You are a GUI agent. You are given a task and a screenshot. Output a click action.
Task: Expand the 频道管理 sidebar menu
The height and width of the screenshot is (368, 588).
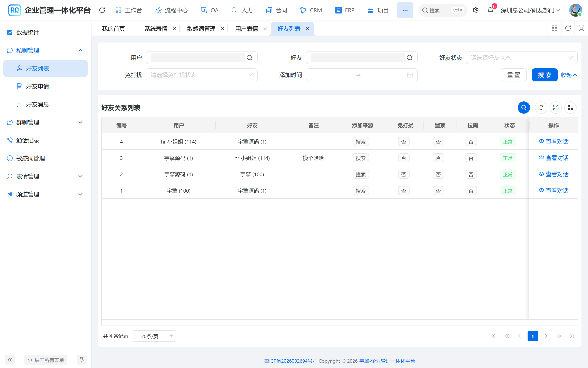[x=46, y=194]
